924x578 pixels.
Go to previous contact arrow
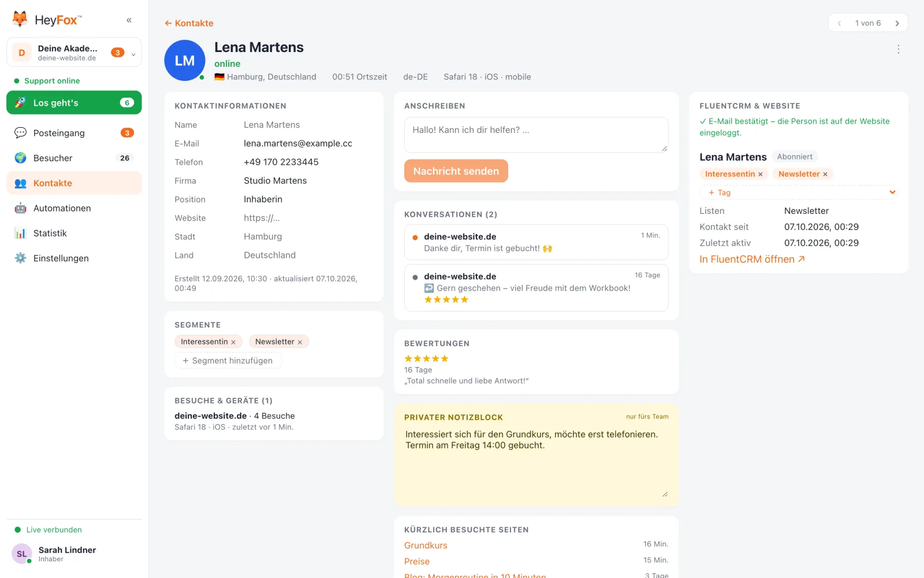point(839,23)
